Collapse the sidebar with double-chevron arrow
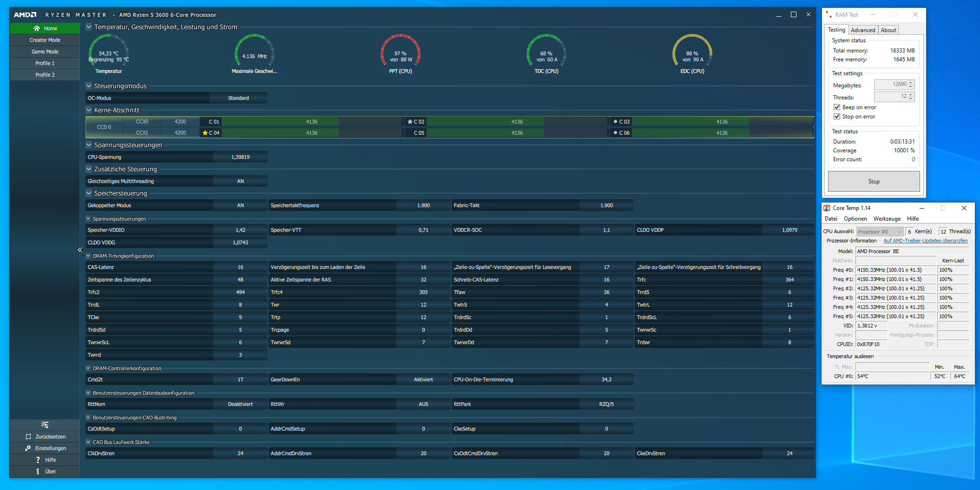980x490 pixels. click(80, 250)
